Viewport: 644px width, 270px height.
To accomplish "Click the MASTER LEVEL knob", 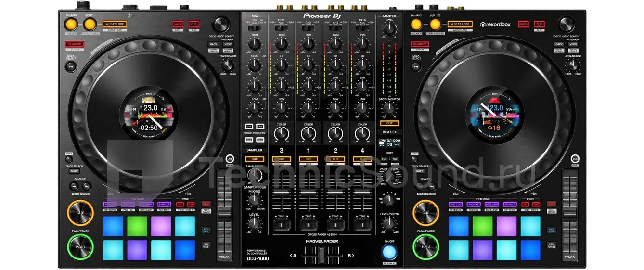I will tap(389, 30).
